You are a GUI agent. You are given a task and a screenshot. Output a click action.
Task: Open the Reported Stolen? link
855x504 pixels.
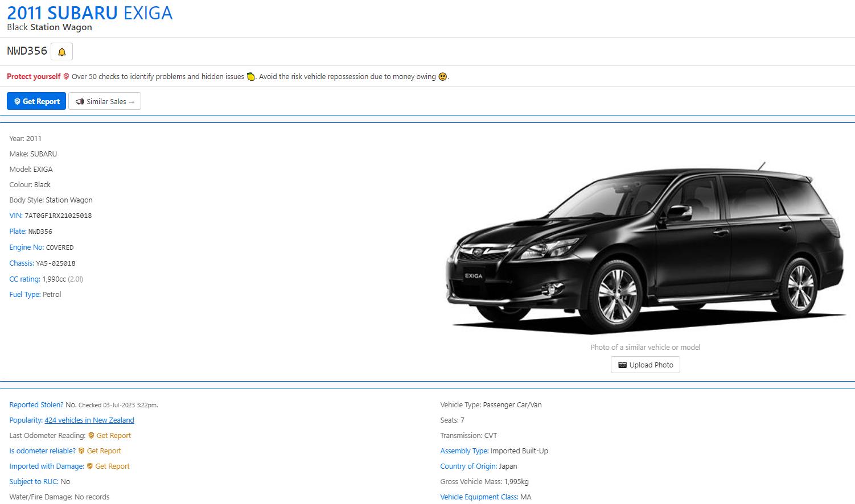pyautogui.click(x=36, y=404)
